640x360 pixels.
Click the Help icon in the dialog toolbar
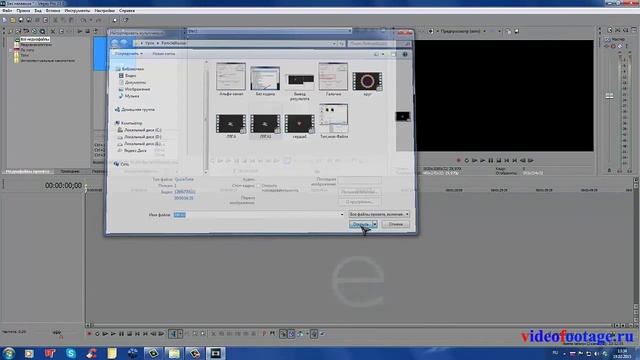click(x=405, y=54)
